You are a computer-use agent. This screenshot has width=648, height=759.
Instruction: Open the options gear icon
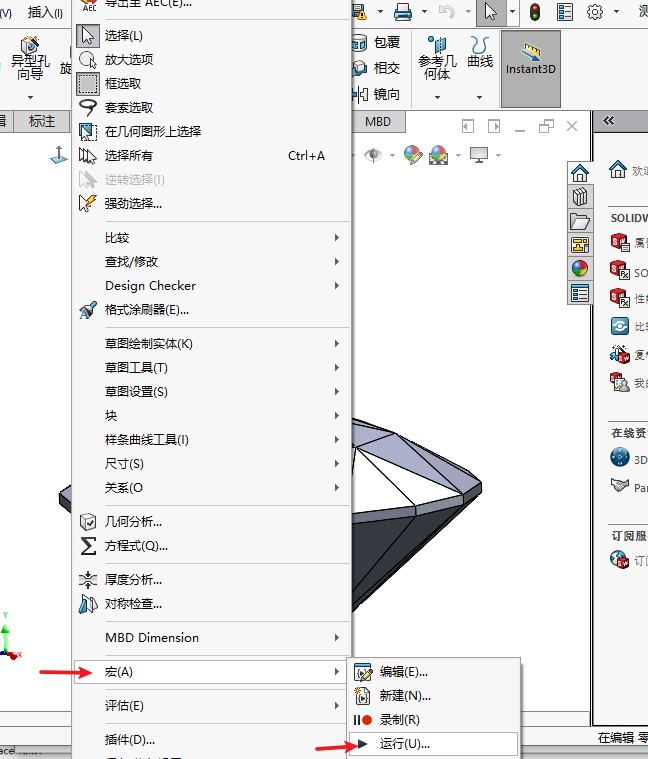pyautogui.click(x=595, y=12)
